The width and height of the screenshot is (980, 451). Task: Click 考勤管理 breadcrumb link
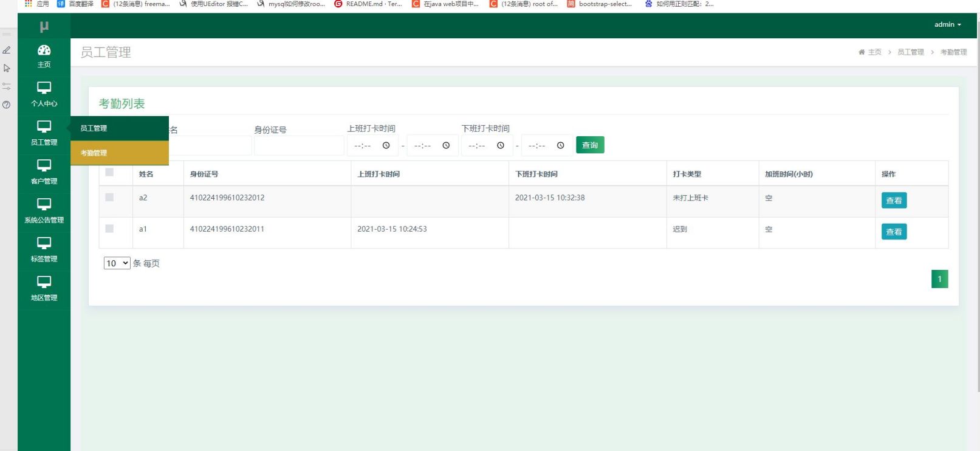954,52
